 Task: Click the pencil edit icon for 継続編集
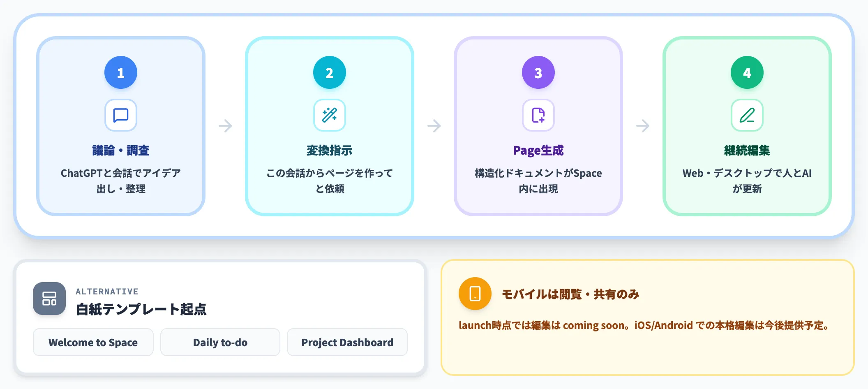tap(747, 115)
